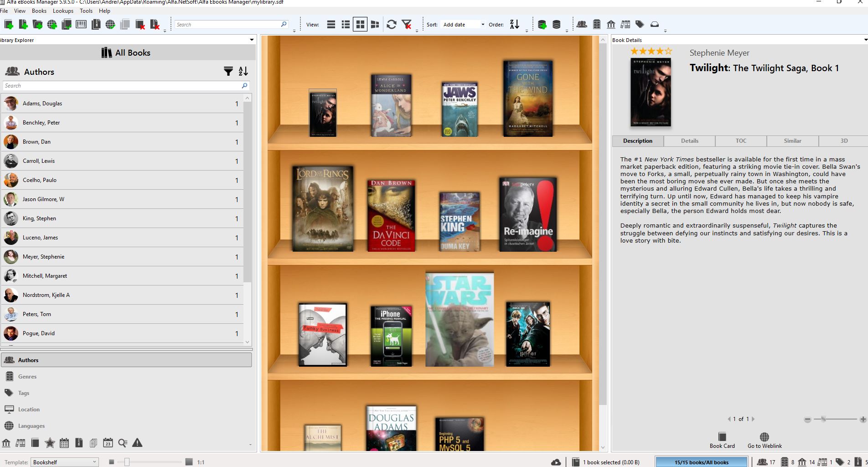Click the zoom in plus at description slider
Viewport: 868px width, 467px height.
click(x=863, y=419)
